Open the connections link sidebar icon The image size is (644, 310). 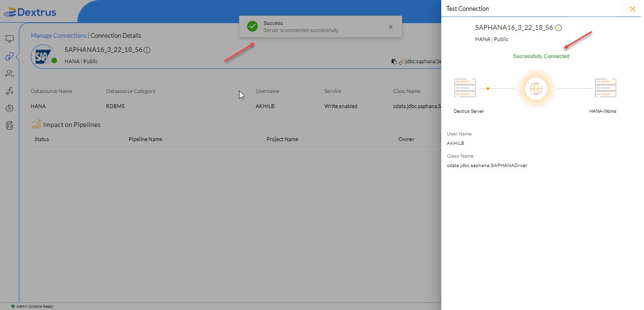(9, 57)
